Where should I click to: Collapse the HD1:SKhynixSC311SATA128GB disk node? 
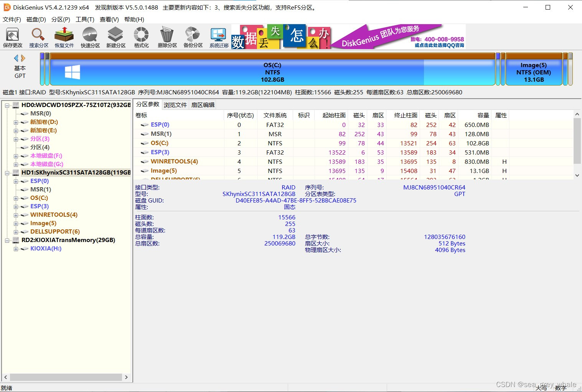(7, 173)
